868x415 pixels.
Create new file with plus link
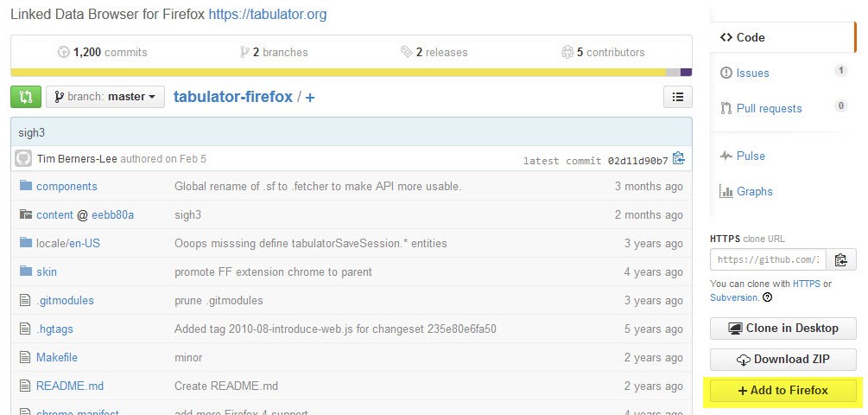click(310, 98)
